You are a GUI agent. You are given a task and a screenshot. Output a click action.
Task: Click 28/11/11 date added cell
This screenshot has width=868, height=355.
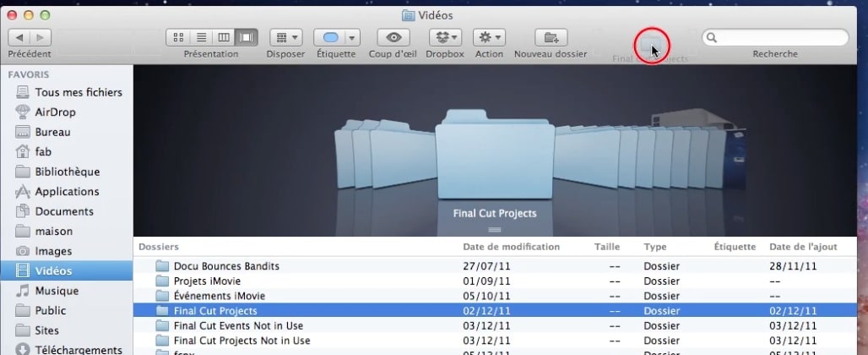pos(793,266)
